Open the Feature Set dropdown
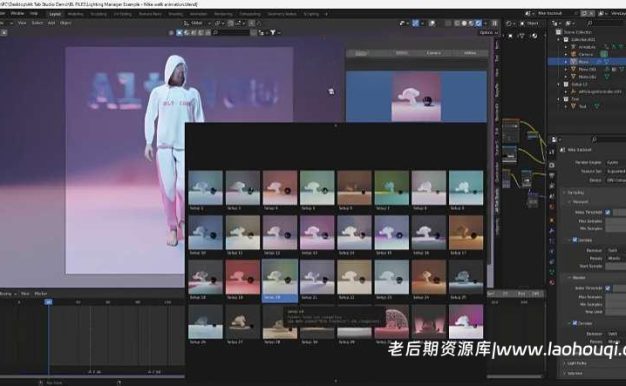The image size is (626, 386). point(616,171)
